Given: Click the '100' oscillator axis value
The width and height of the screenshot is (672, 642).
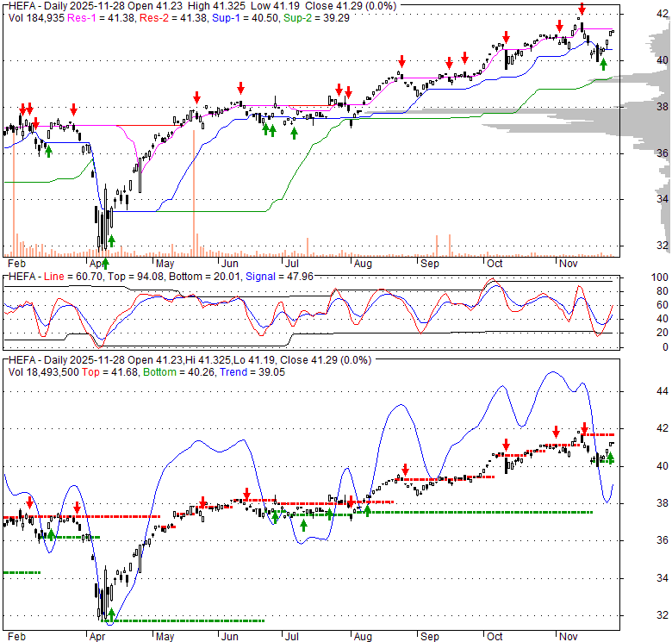Looking at the screenshot, I should pyautogui.click(x=660, y=277).
